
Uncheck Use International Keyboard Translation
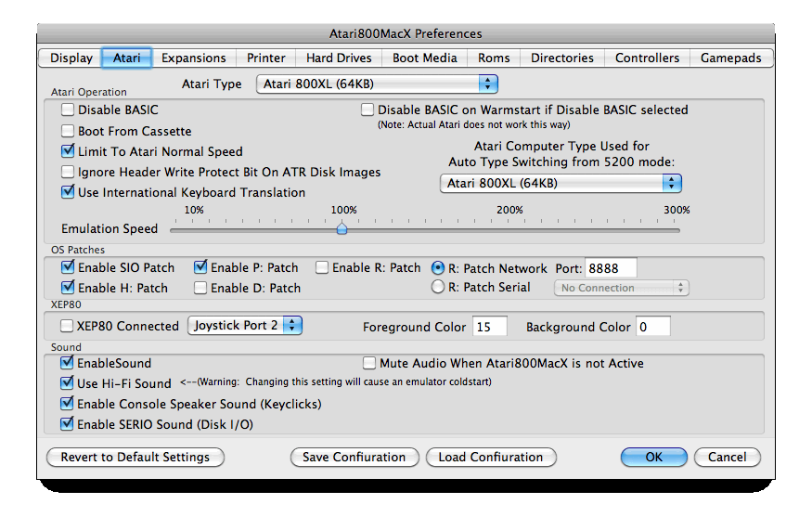(68, 192)
